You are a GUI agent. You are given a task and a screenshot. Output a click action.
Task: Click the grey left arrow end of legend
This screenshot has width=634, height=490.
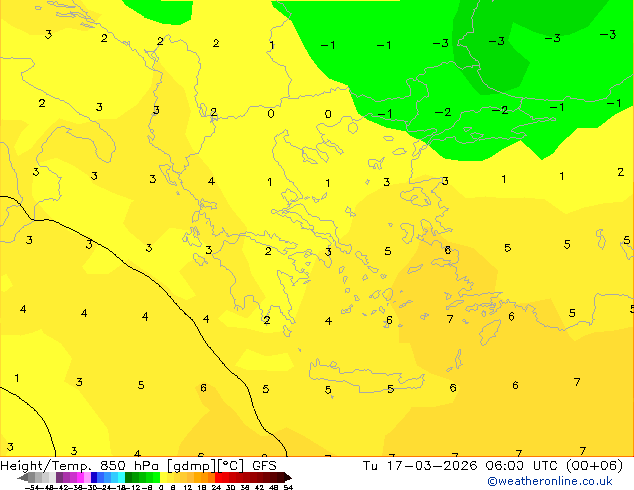23,478
